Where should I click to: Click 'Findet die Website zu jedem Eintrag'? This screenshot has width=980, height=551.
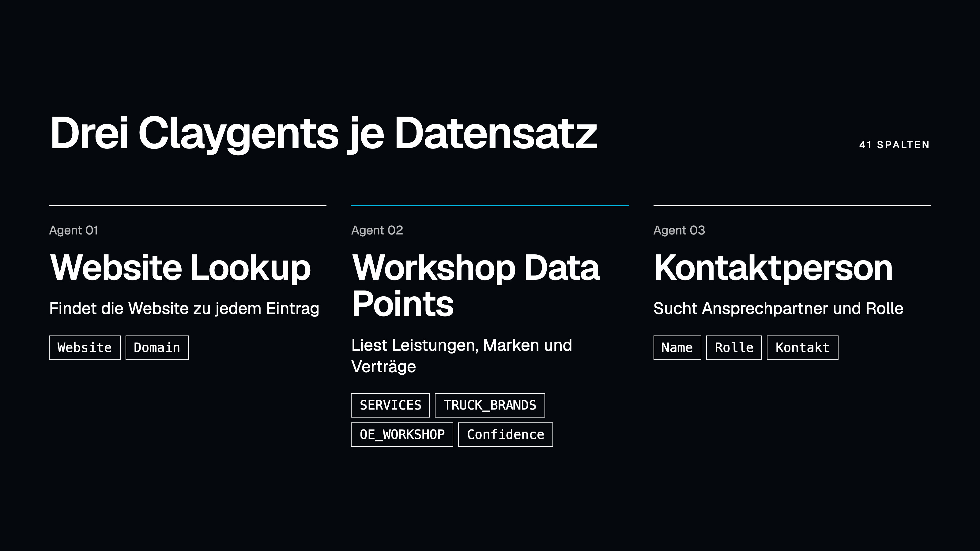184,308
